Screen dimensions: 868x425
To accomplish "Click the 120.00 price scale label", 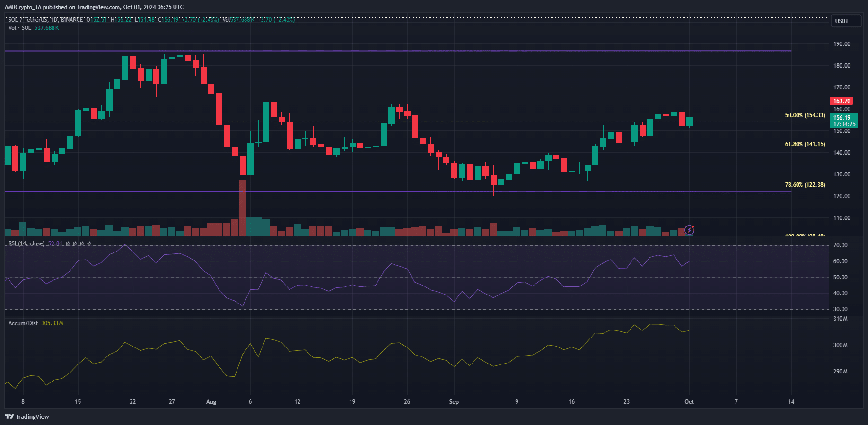I will (842, 196).
